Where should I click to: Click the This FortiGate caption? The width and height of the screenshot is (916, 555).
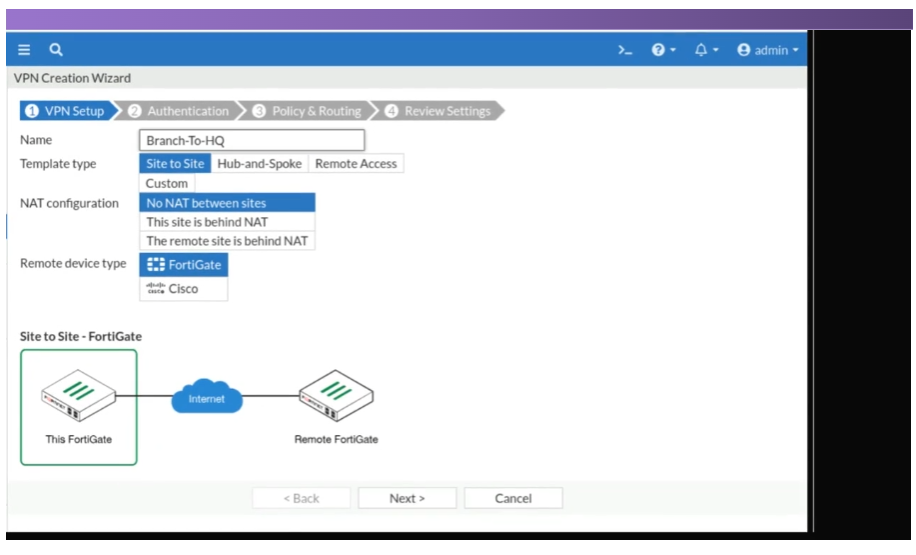[78, 439]
